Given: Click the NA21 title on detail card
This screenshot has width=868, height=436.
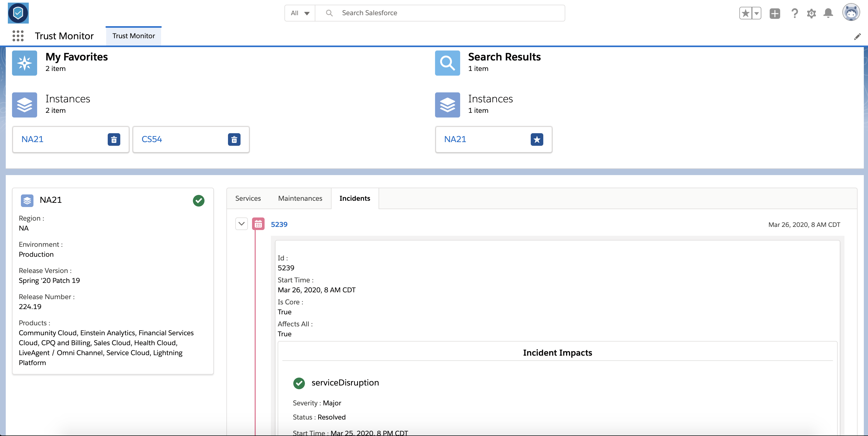Looking at the screenshot, I should coord(50,200).
